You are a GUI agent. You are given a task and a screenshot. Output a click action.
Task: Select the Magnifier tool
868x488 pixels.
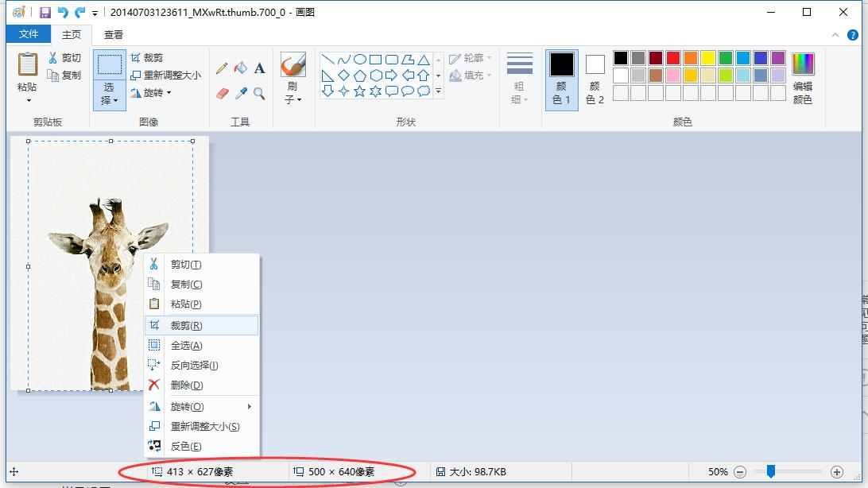[x=259, y=94]
